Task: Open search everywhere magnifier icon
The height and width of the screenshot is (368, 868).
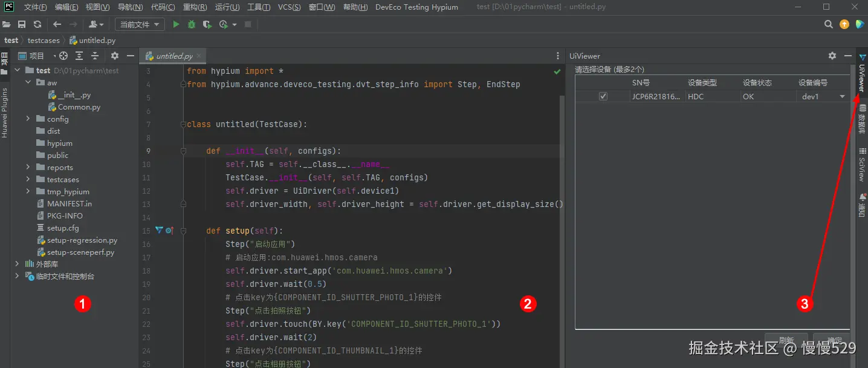Action: click(x=829, y=24)
